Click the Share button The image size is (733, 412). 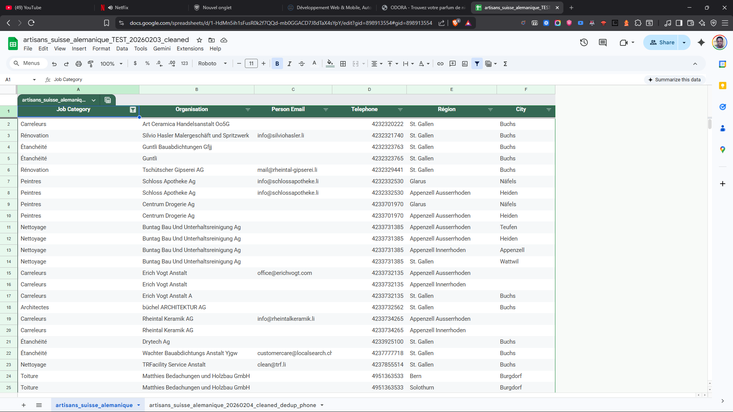pyautogui.click(x=662, y=43)
